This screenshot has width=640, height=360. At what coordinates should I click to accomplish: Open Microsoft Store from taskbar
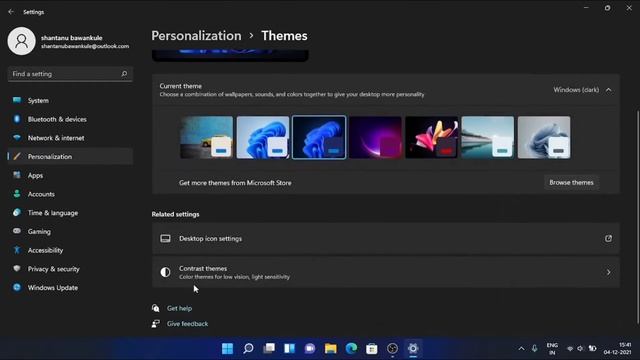[x=372, y=348]
